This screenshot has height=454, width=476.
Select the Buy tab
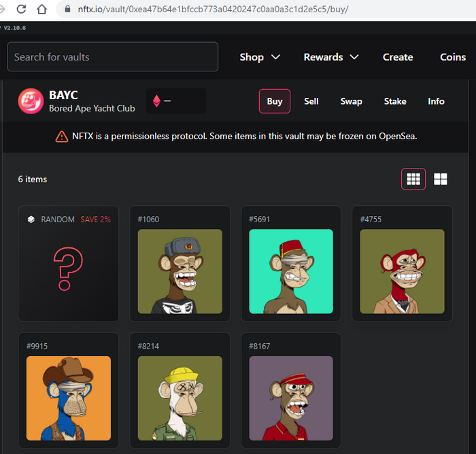click(x=275, y=101)
